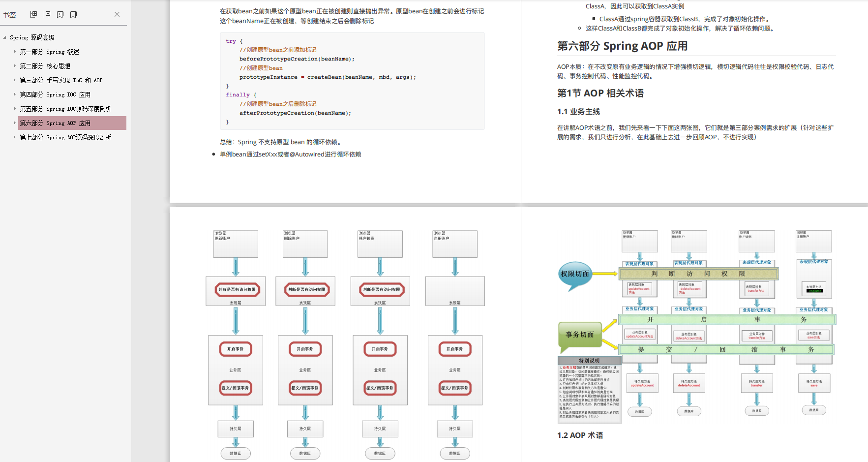Click code line beforePrototypeCreation(beanName);

coord(297,59)
